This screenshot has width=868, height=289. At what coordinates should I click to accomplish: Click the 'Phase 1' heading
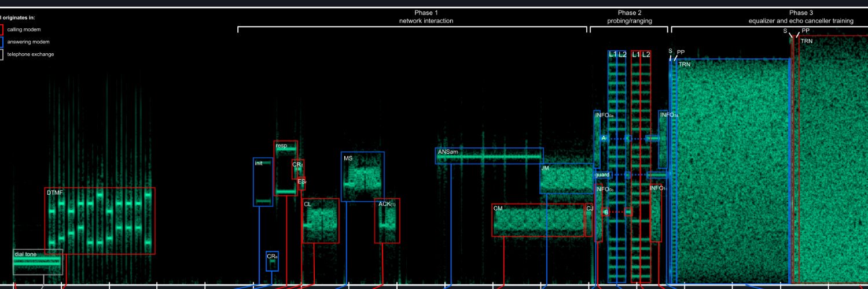coord(426,13)
